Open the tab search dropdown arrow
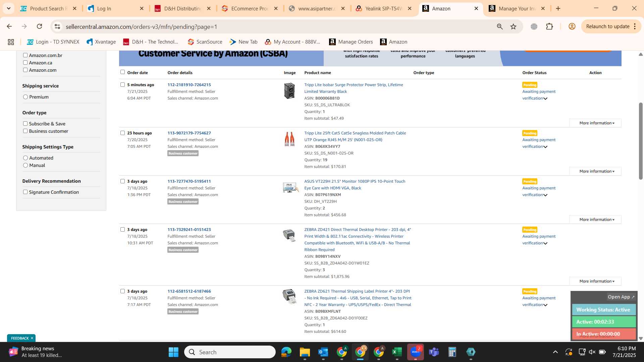Image resolution: width=644 pixels, height=362 pixels. point(8,8)
